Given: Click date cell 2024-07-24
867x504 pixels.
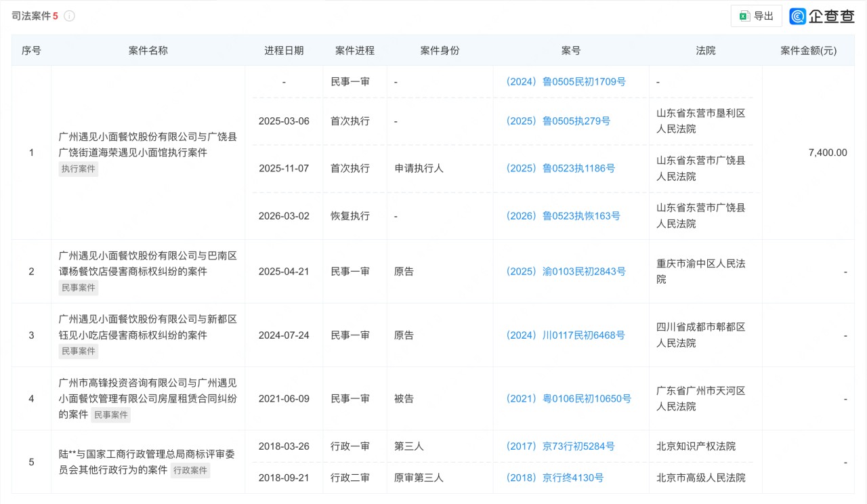Looking at the screenshot, I should [x=284, y=335].
